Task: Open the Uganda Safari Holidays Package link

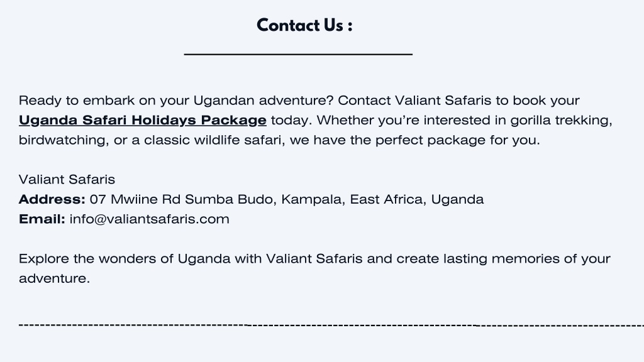Action: pos(143,120)
